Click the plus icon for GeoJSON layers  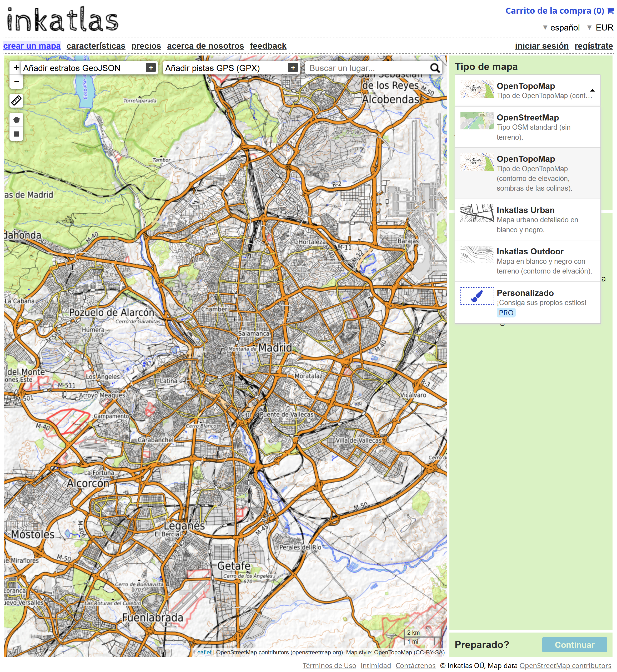[151, 68]
